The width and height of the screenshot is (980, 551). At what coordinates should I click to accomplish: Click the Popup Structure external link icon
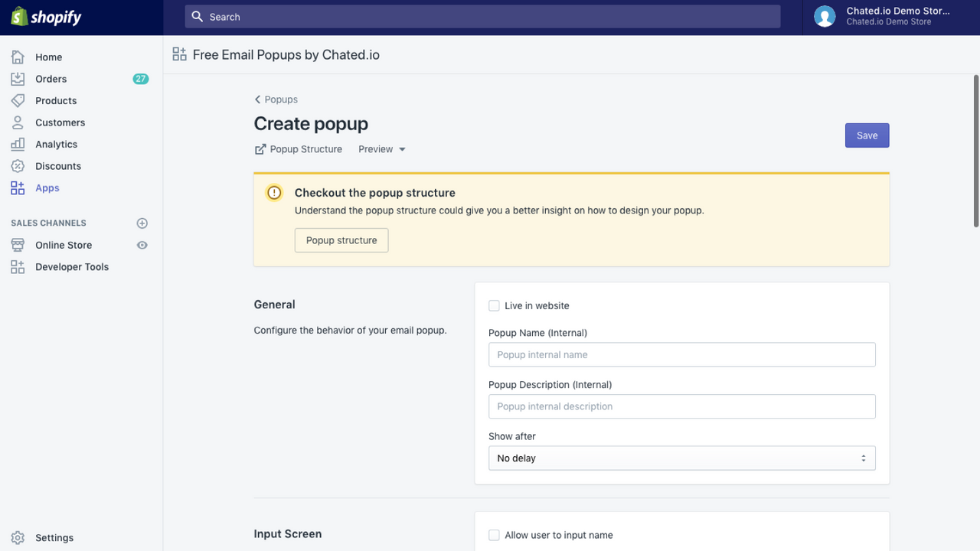(261, 148)
